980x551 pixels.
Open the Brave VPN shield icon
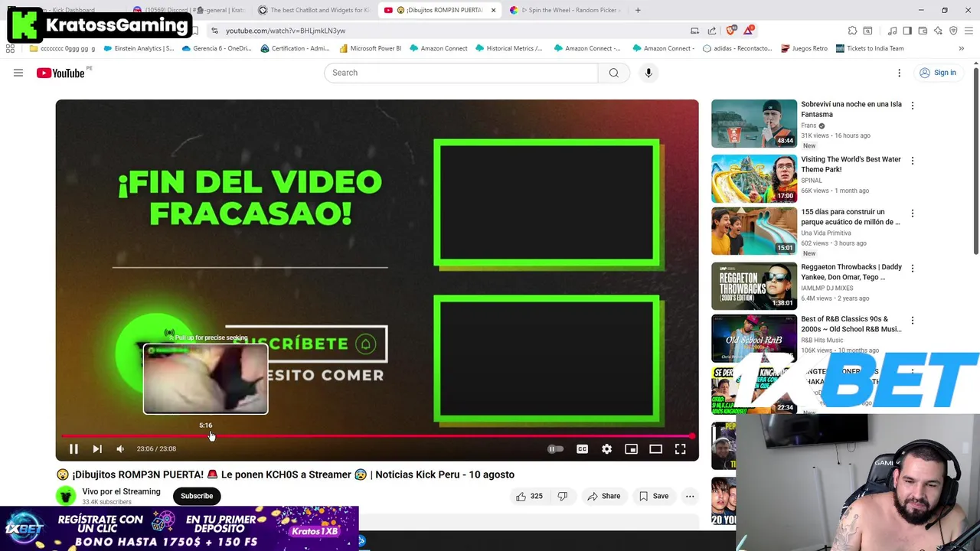953,31
